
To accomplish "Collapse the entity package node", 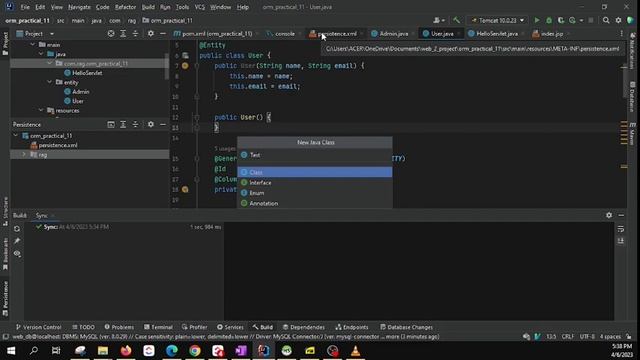I will pyautogui.click(x=50, y=82).
